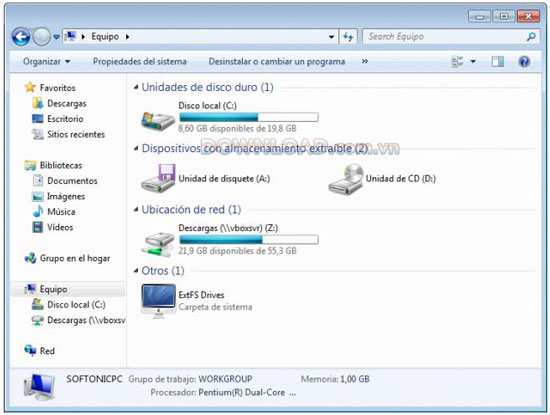Open Propiedades del sistema
The image size is (550, 415).
[140, 61]
